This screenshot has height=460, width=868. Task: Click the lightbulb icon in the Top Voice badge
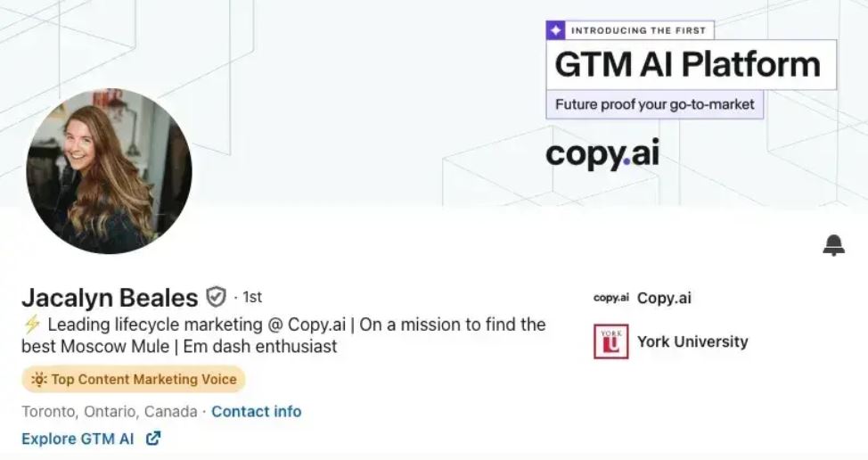click(39, 380)
